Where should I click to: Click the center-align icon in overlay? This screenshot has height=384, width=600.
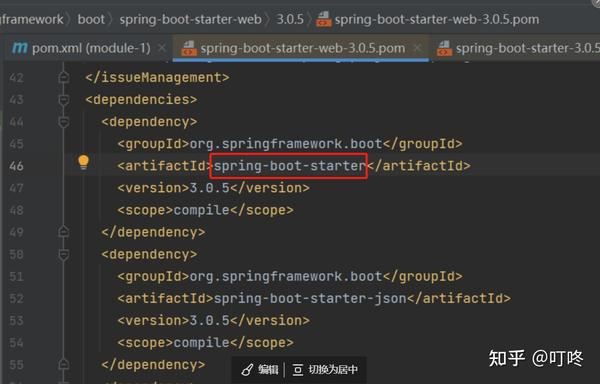[298, 370]
